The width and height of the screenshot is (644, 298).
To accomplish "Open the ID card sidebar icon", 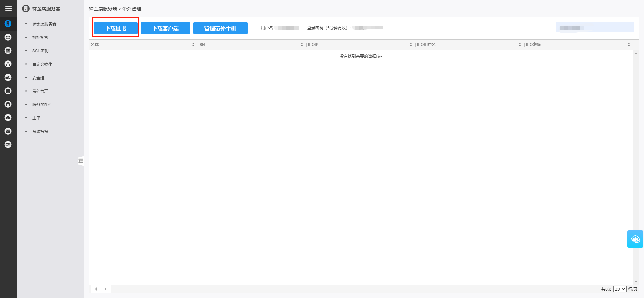I will (8, 145).
